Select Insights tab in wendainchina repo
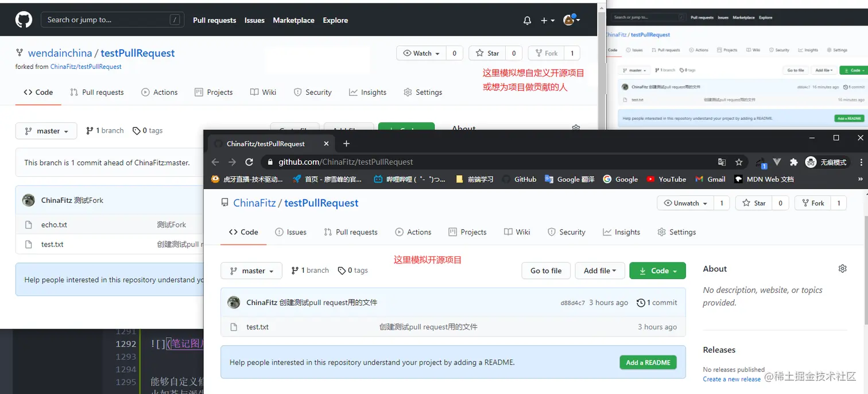Image resolution: width=868 pixels, height=394 pixels. tap(367, 92)
